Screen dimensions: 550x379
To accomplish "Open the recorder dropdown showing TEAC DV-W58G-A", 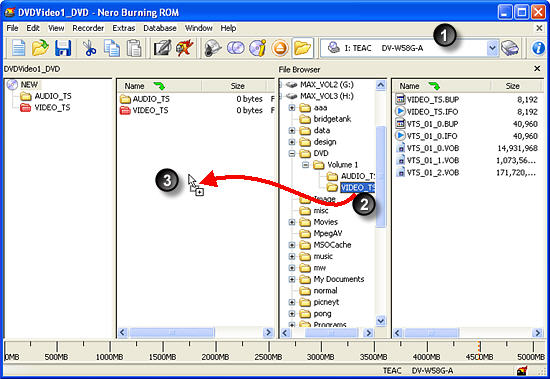I will click(x=492, y=48).
